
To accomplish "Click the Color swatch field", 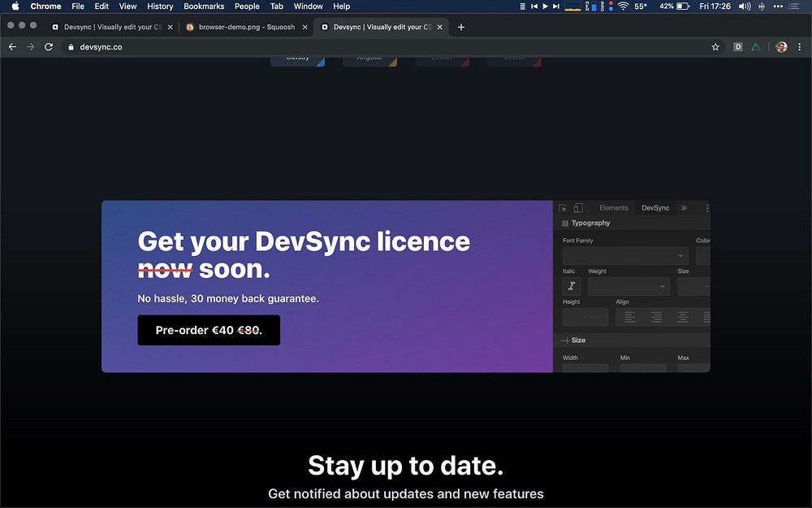I will pos(703,256).
